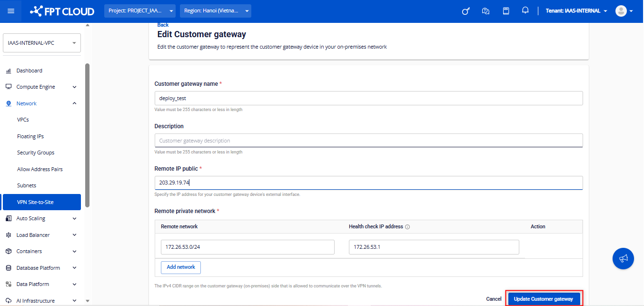
Task: Click the Add network button
Action: [x=181, y=267]
